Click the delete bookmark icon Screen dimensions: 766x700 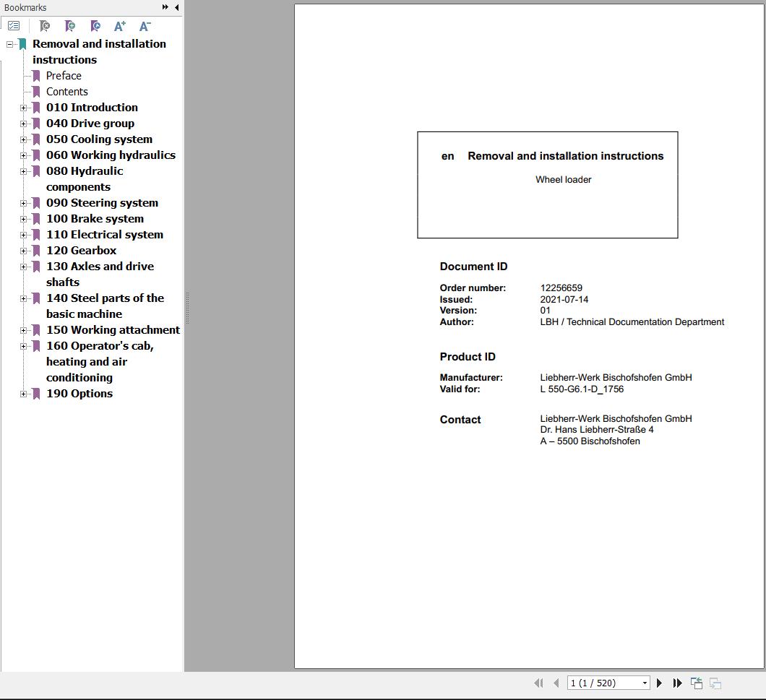click(45, 26)
